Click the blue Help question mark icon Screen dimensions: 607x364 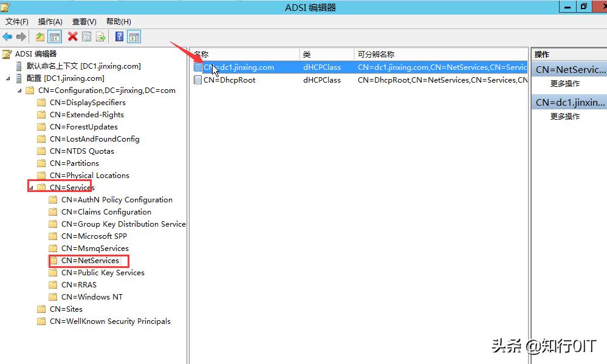pyautogui.click(x=120, y=37)
